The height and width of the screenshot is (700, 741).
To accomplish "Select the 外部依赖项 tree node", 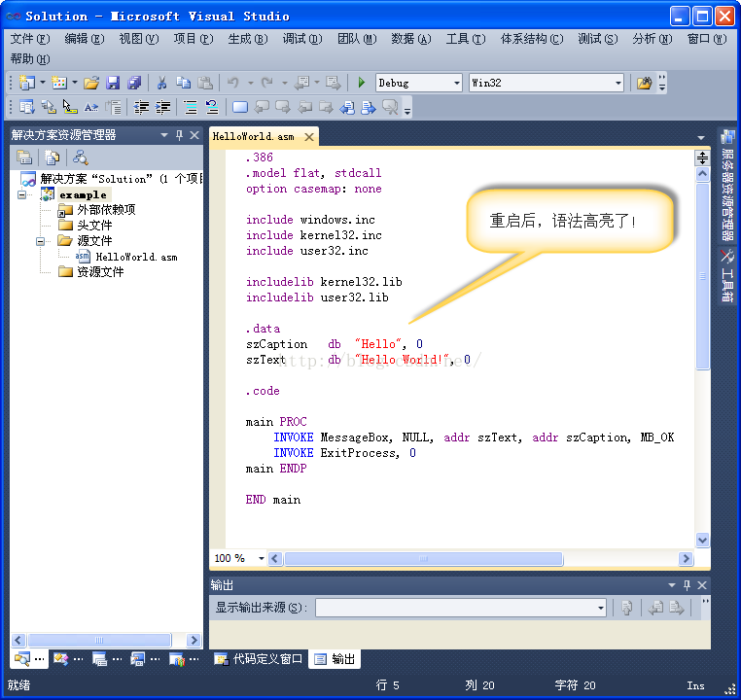I will tap(106, 210).
